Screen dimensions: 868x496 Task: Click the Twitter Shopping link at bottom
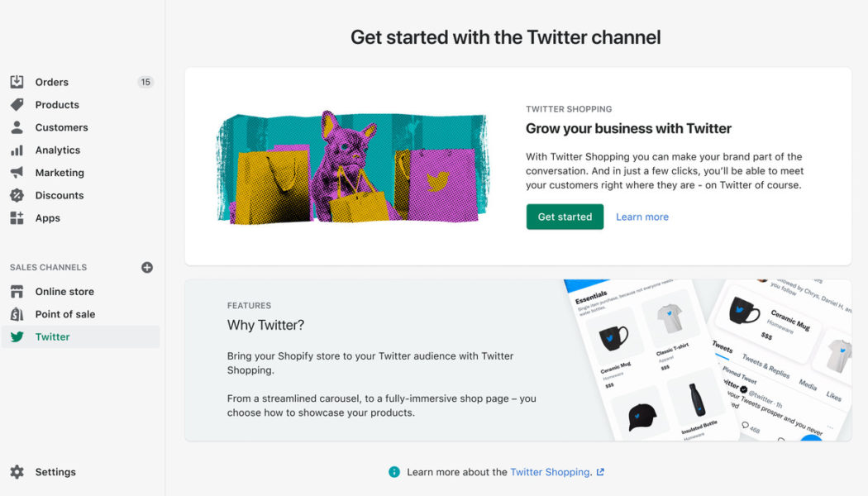tap(551, 471)
